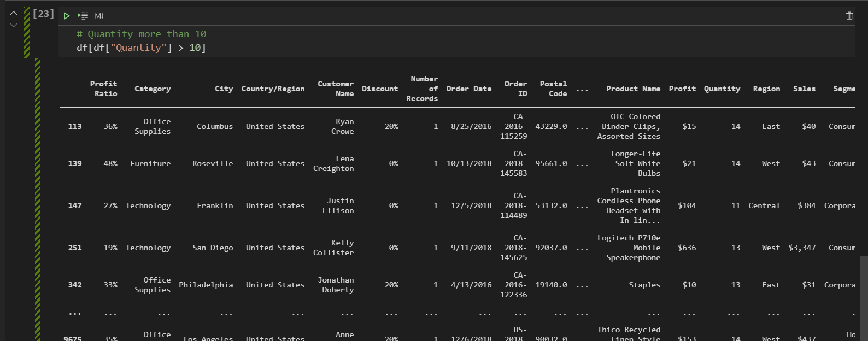The width and height of the screenshot is (868, 341).
Task: Click the 'City' column header
Action: [x=224, y=89]
